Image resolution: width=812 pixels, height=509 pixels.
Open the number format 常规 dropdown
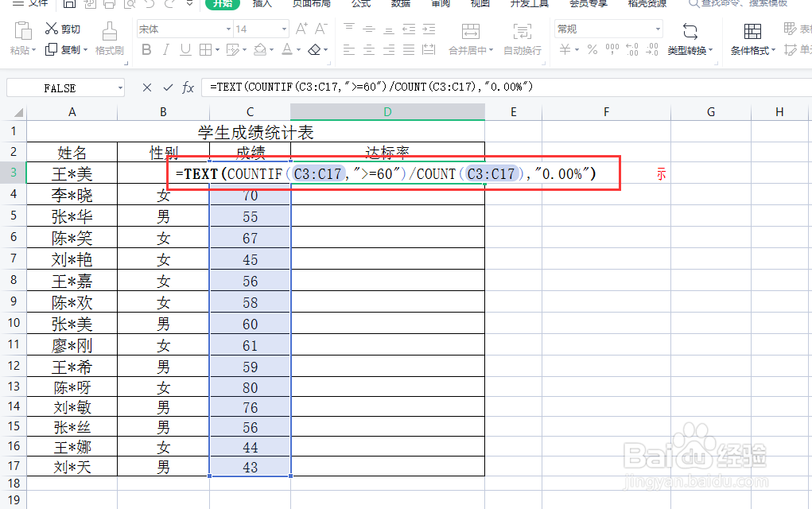pyautogui.click(x=659, y=29)
